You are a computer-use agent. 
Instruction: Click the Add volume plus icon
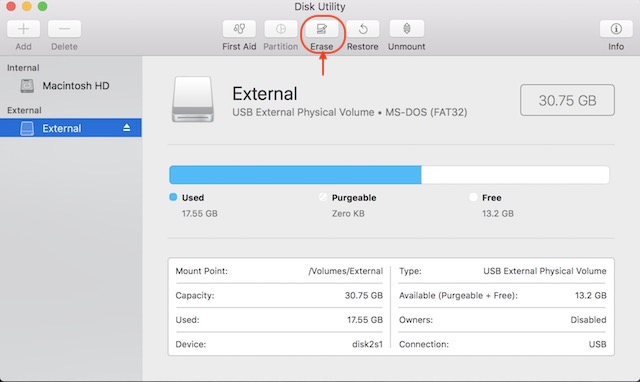click(23, 29)
